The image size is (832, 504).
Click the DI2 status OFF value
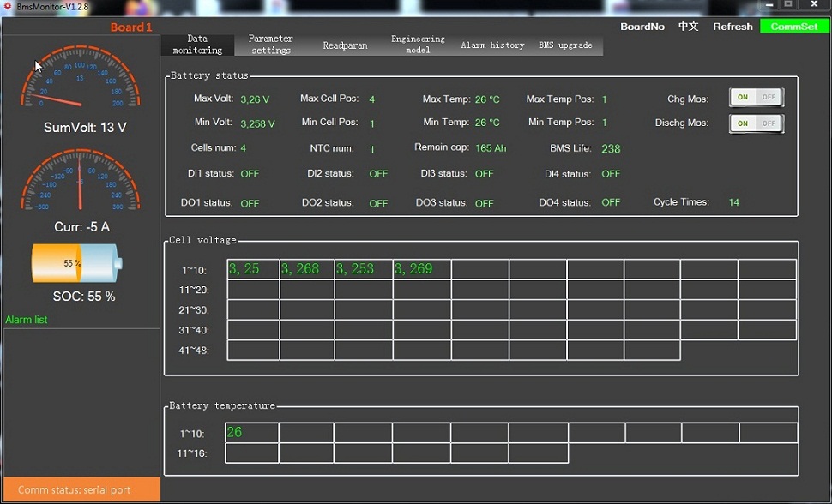378,173
